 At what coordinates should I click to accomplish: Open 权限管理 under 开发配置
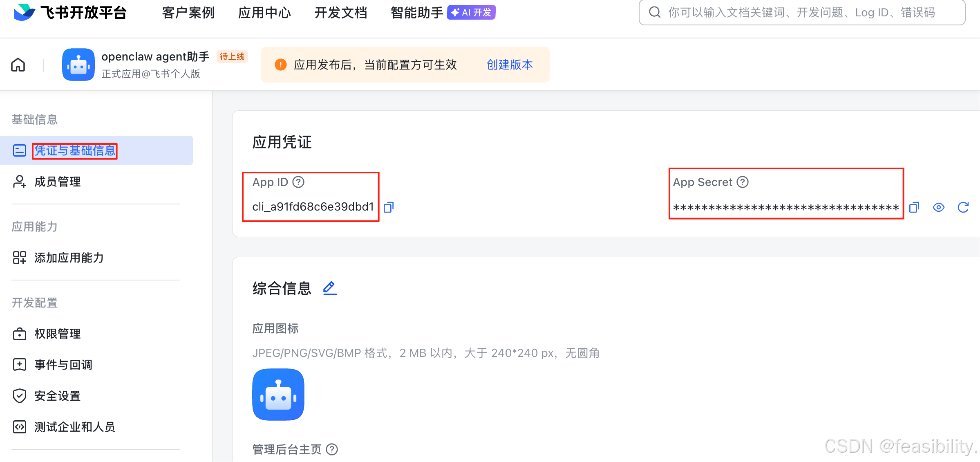(57, 334)
